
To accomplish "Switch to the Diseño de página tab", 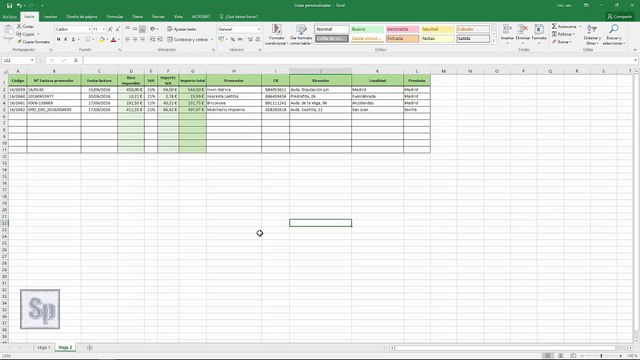I will 82,17.
